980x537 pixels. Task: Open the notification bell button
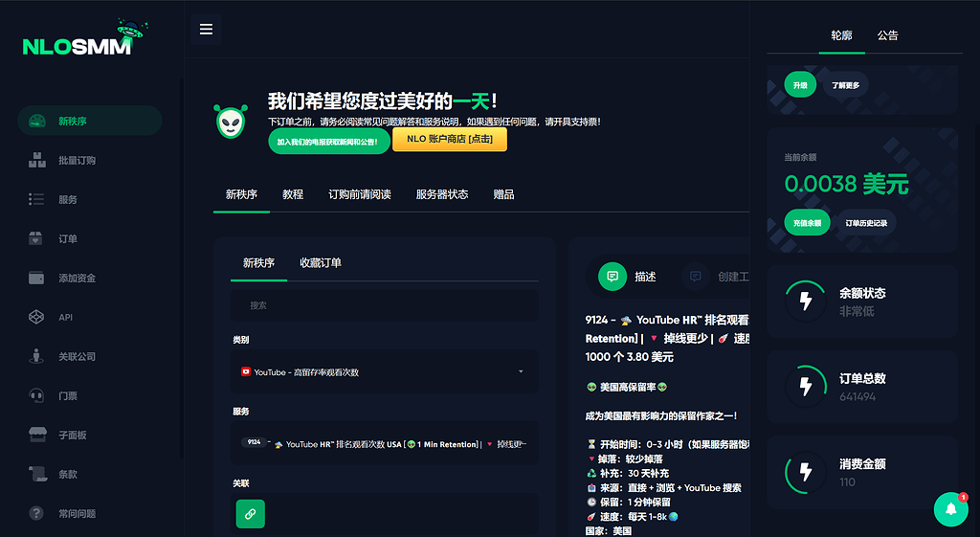point(950,509)
